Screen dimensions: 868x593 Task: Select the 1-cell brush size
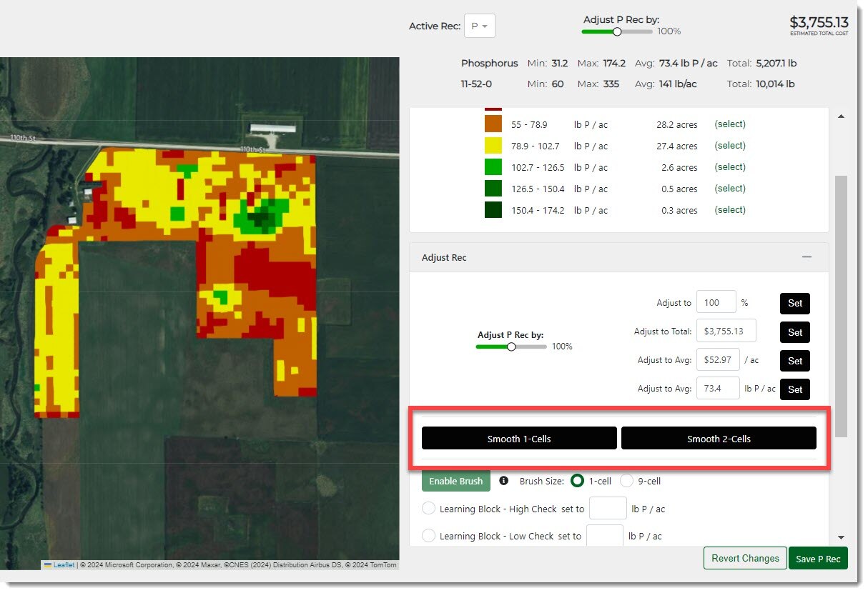[578, 481]
